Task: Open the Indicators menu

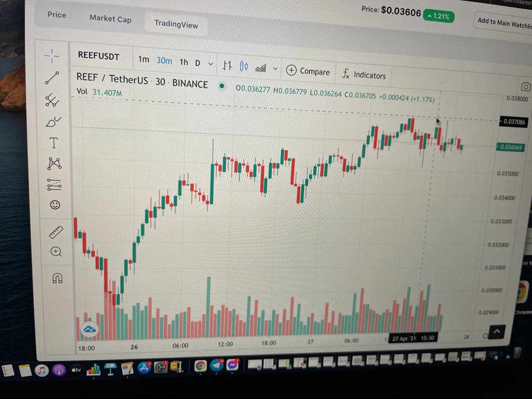Action: (x=364, y=75)
